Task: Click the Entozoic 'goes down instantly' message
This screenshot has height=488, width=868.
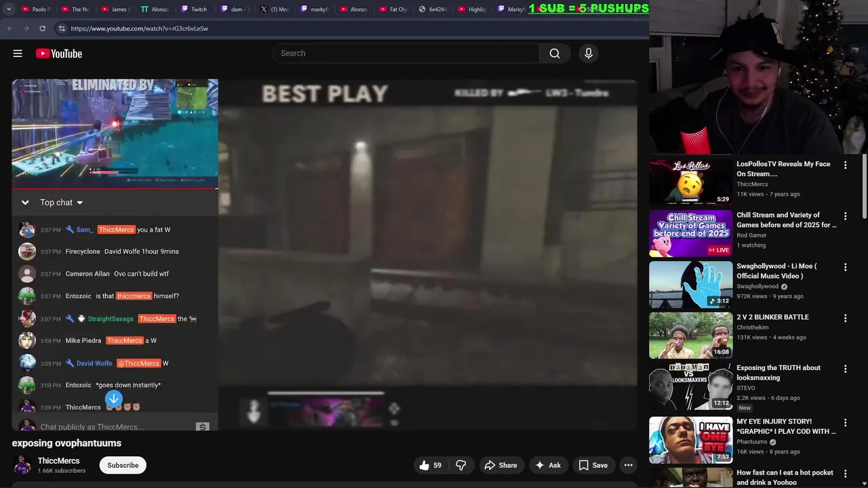Action: pos(128,385)
